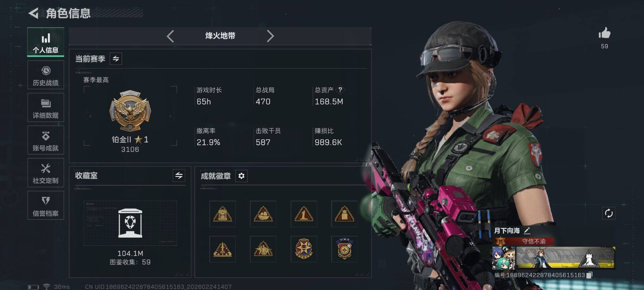This screenshot has height=290, width=644.
Task: Give a thumbs-up like to this profile
Action: (x=604, y=33)
